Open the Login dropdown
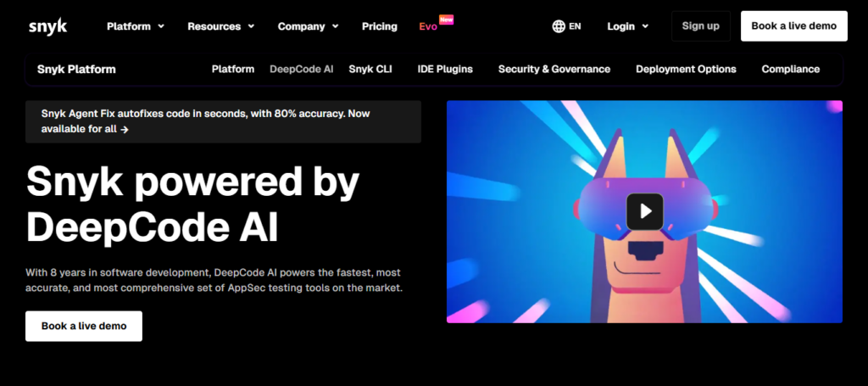Screen dimensions: 868x386 [628, 26]
